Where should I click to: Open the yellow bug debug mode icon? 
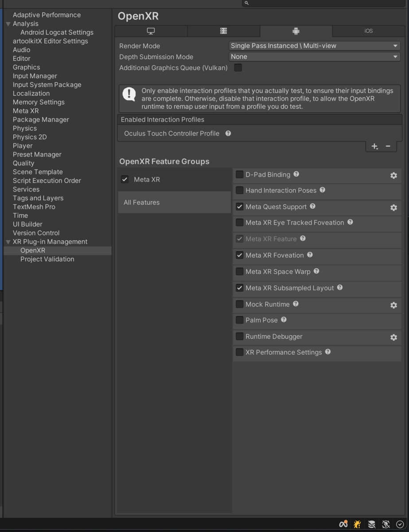point(357,524)
